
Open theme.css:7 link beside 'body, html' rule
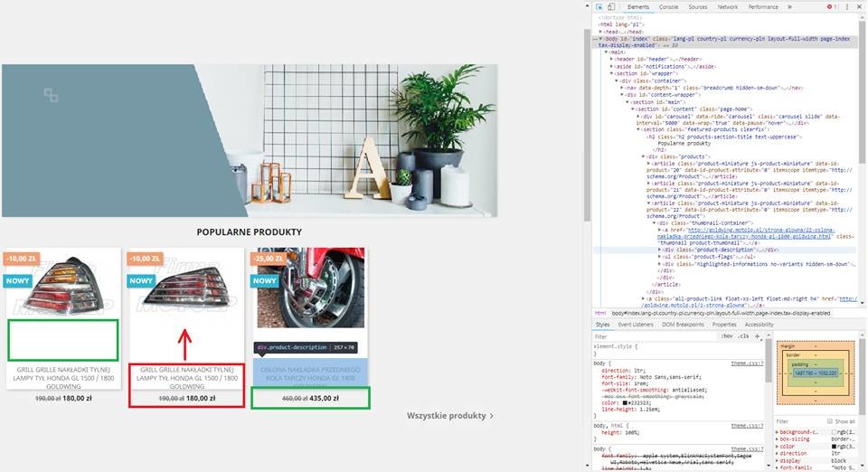pos(748,426)
